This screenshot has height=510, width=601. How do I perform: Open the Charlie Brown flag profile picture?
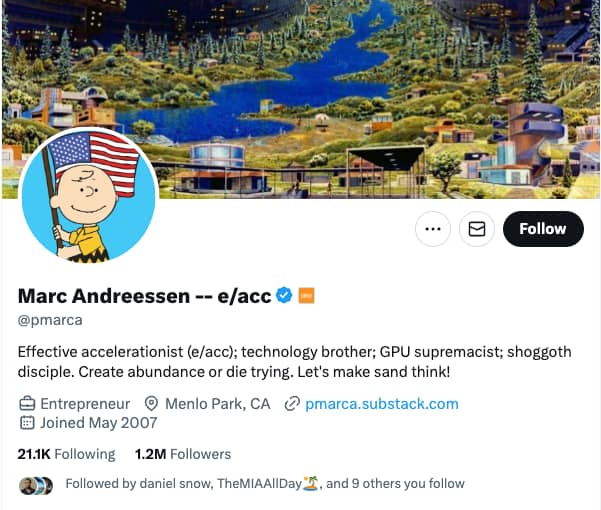pyautogui.click(x=88, y=195)
